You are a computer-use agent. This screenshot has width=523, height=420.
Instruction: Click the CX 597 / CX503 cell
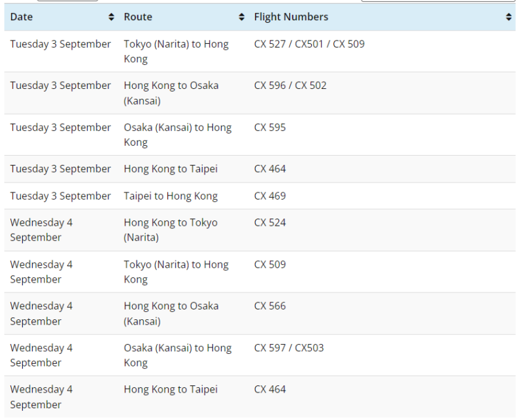coord(289,348)
